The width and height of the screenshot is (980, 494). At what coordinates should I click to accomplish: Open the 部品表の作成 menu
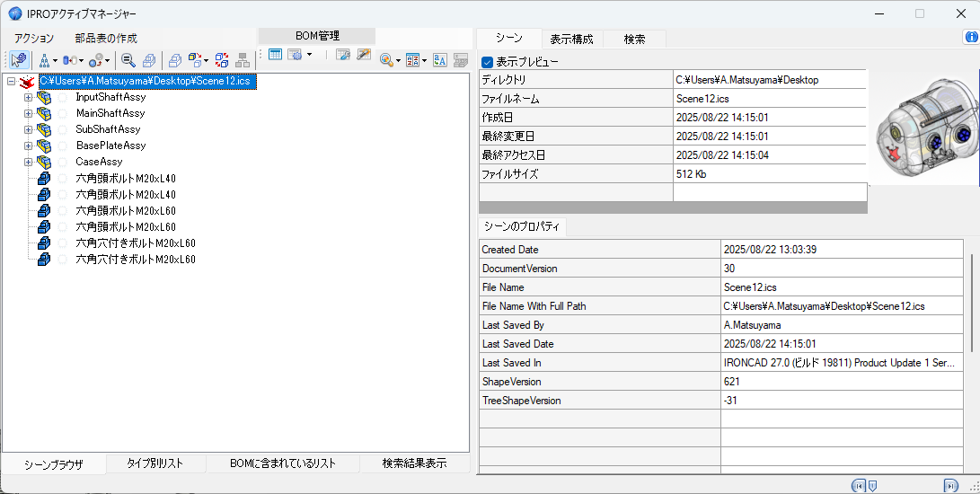[x=106, y=39]
